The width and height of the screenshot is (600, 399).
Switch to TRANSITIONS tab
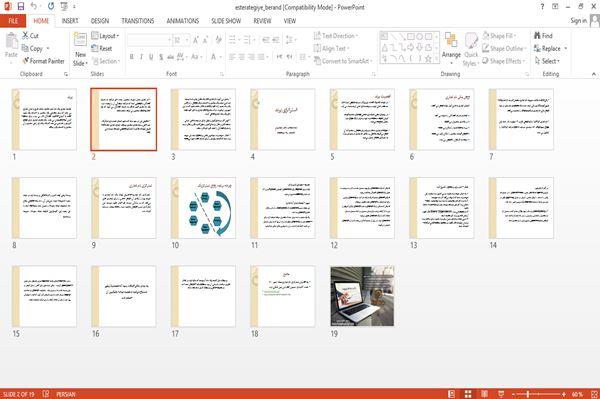[x=138, y=21]
